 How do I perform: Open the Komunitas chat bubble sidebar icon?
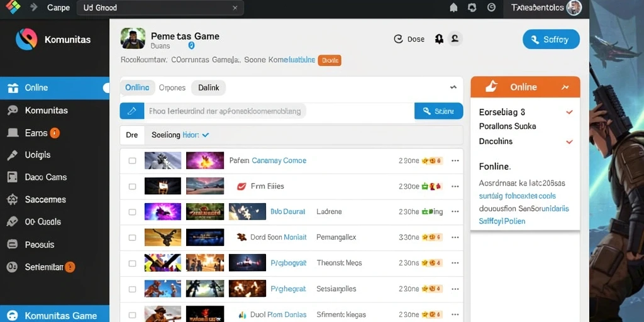[13, 110]
